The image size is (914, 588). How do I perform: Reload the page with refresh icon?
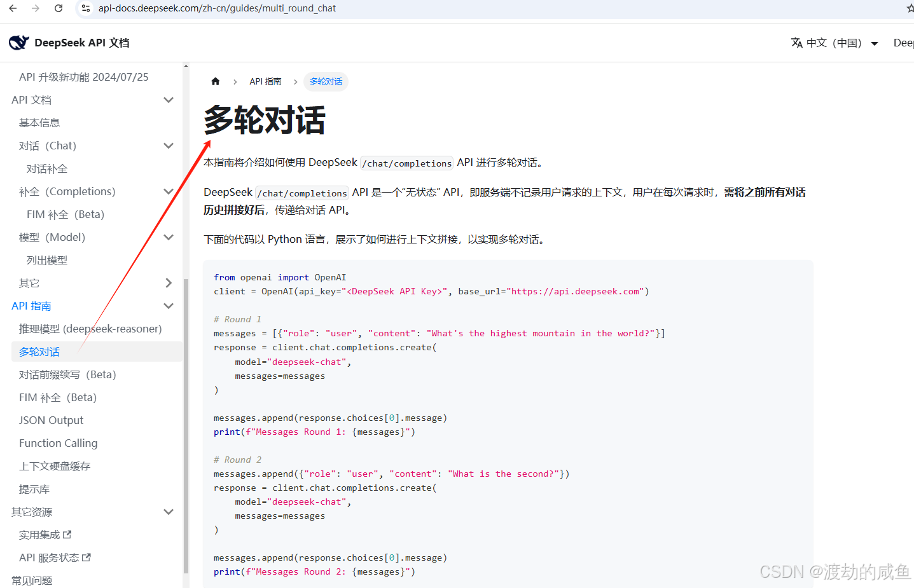[x=59, y=8]
